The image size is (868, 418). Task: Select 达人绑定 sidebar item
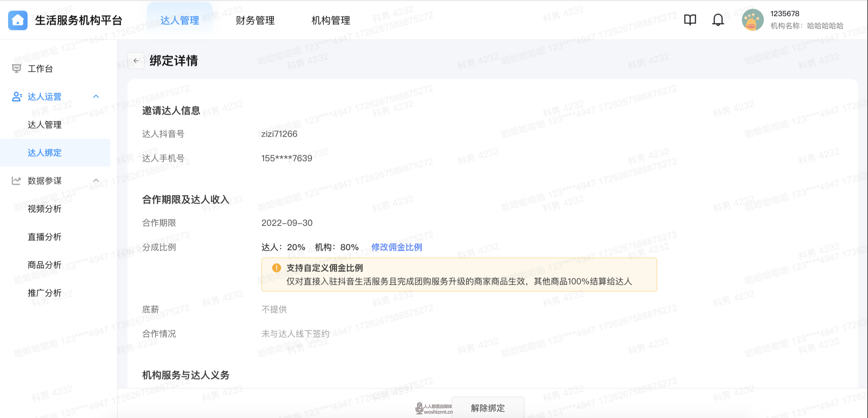[45, 153]
